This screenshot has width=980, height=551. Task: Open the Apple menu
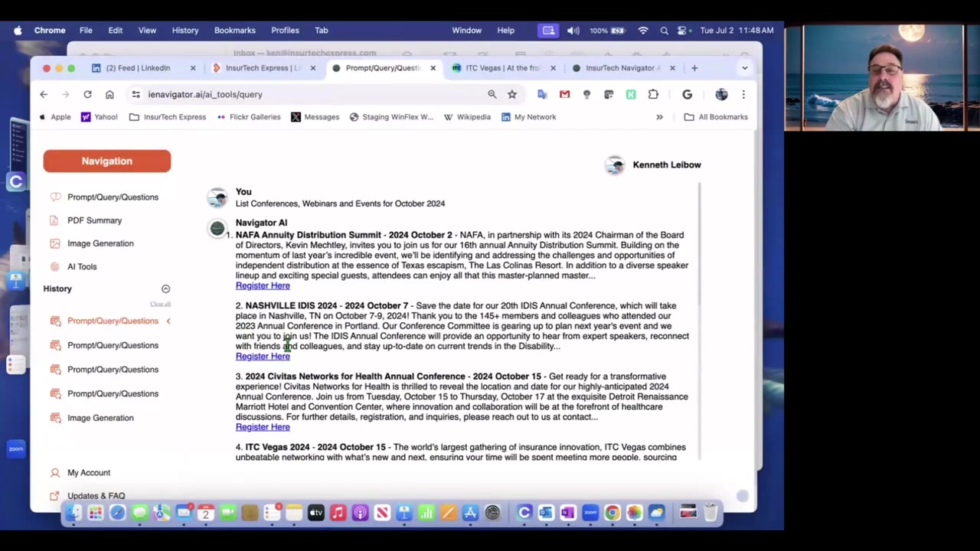[18, 31]
